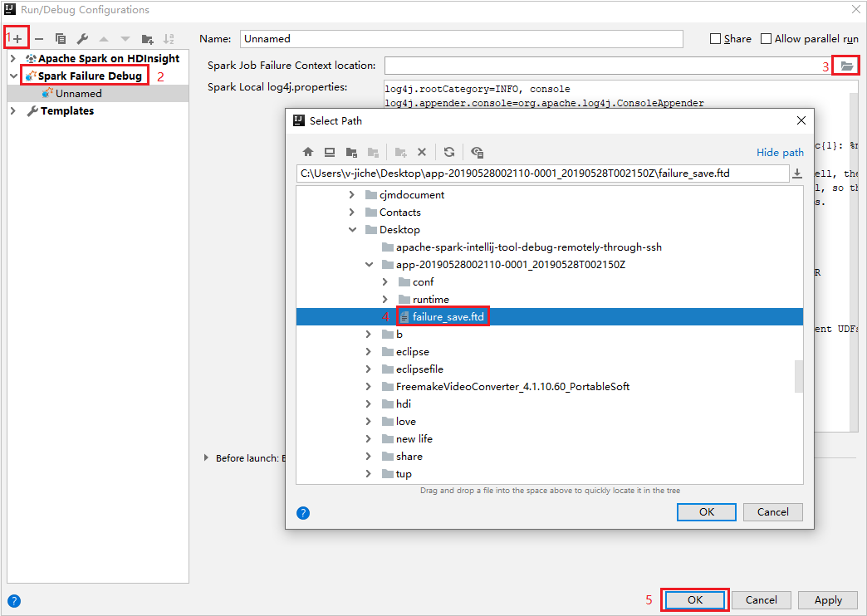Show hidden files and directories icon
This screenshot has width=867, height=616.
[477, 152]
